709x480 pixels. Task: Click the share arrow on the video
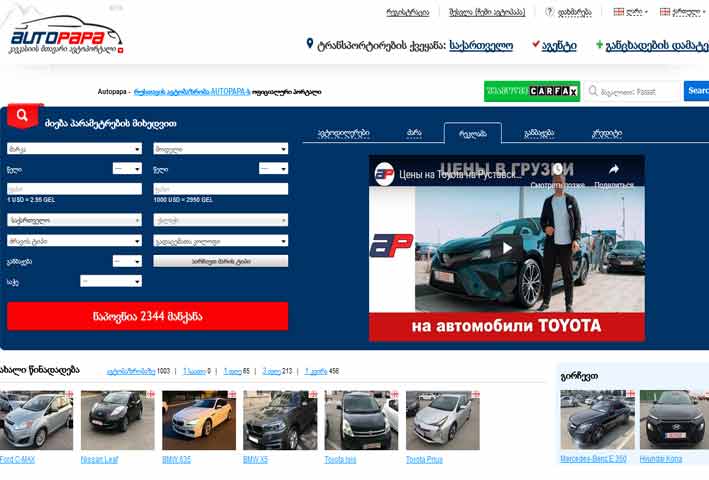tap(614, 169)
